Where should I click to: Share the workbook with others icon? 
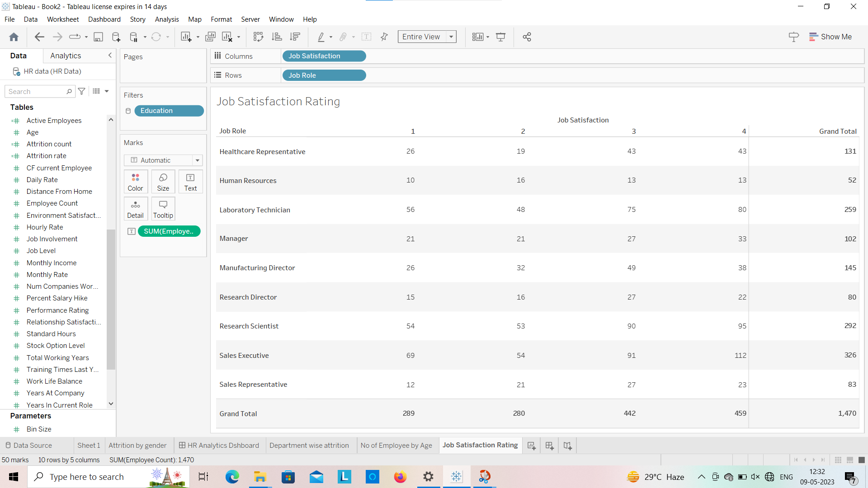527,37
